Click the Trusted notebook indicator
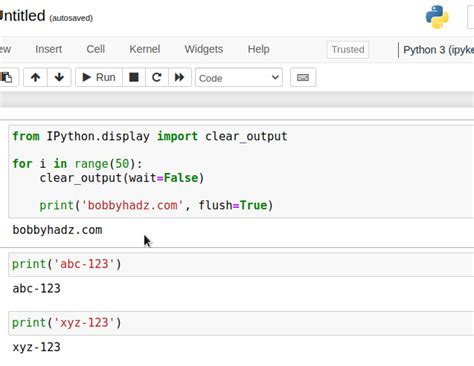The image size is (474, 366). (x=348, y=50)
